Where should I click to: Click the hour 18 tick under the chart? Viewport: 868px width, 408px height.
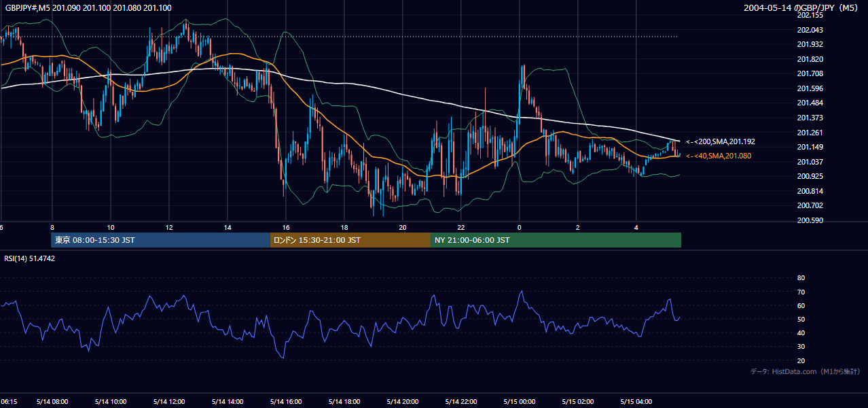click(344, 227)
